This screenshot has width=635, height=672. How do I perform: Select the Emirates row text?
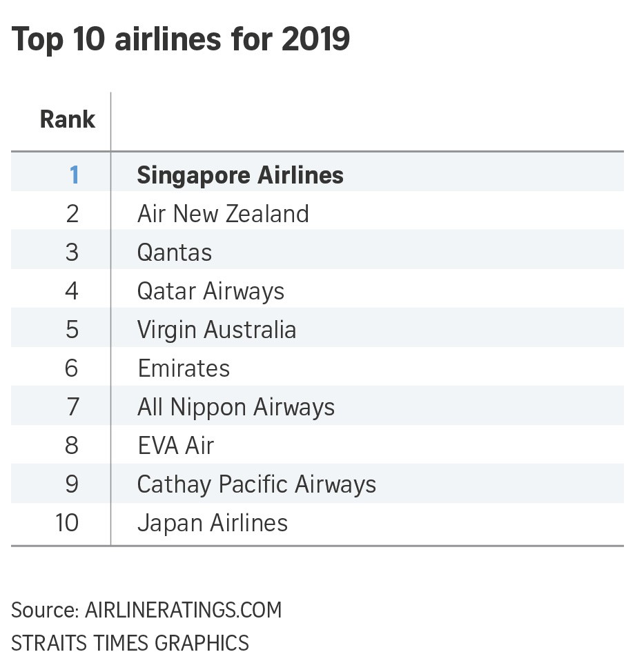pos(184,368)
